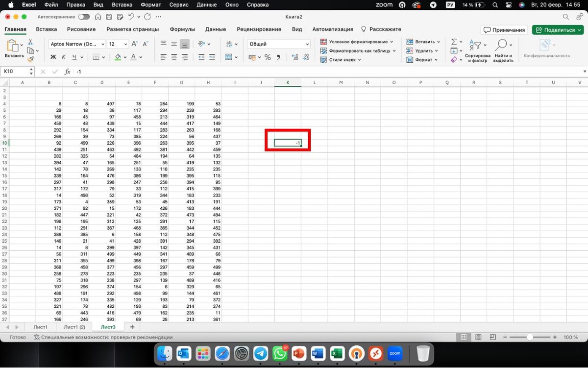588x368 pixels.
Task: Center text with the horizontal align icon
Action: point(174,57)
